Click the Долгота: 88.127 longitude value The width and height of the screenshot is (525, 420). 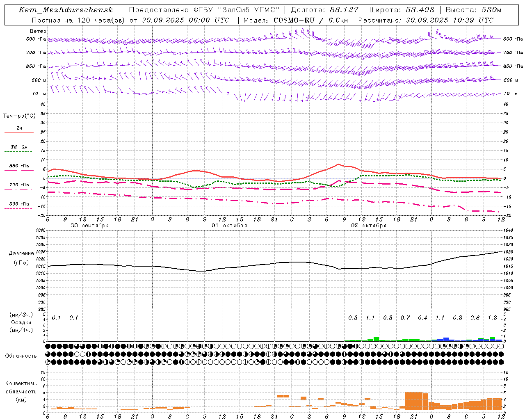pos(324,10)
